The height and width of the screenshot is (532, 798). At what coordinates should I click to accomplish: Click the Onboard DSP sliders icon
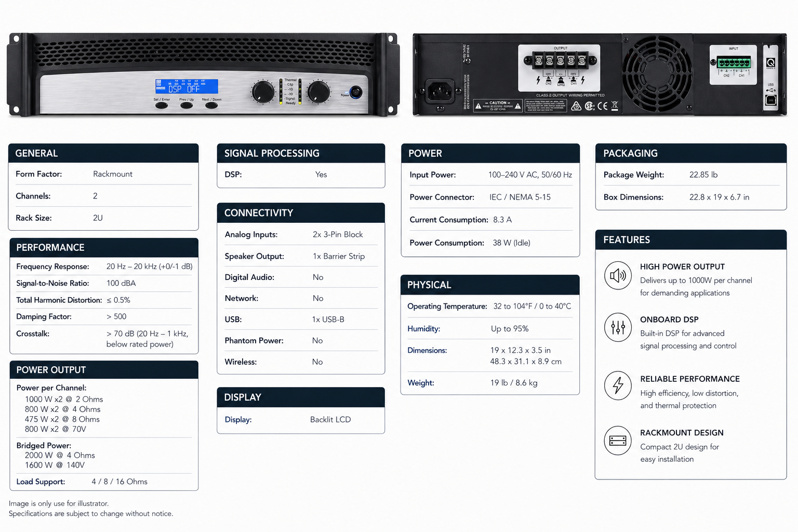618,328
